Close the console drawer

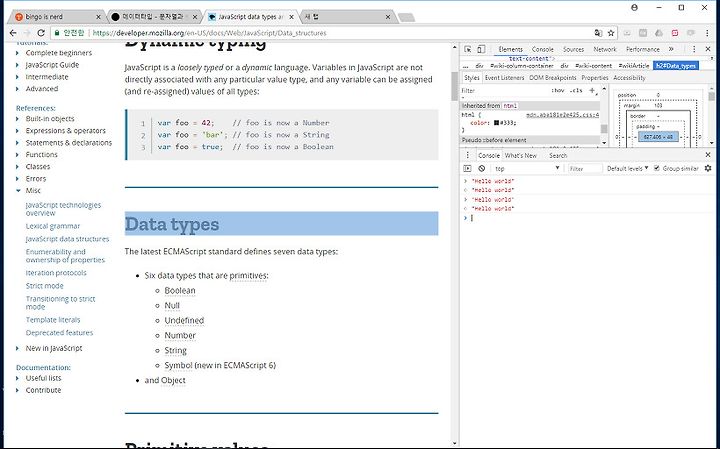click(x=708, y=155)
